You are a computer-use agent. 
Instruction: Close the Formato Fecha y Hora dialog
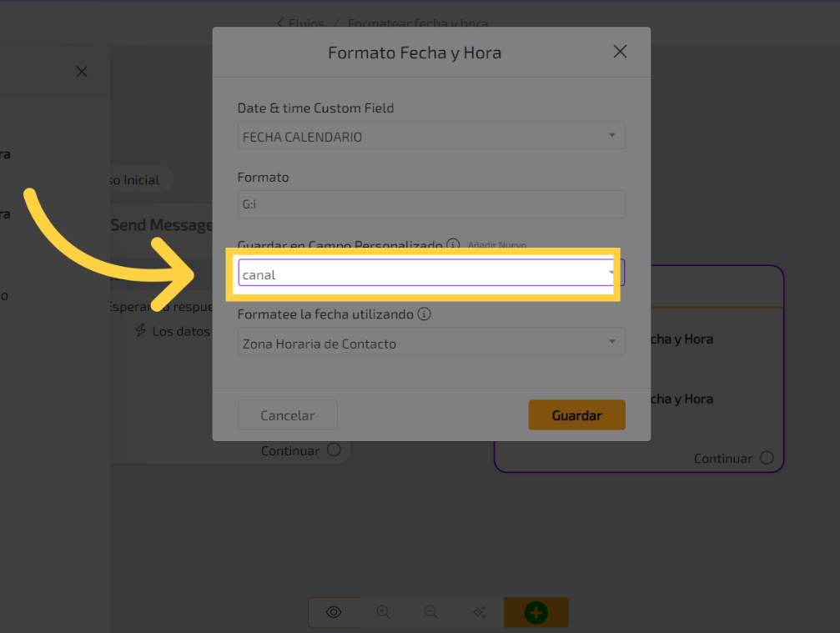(620, 52)
